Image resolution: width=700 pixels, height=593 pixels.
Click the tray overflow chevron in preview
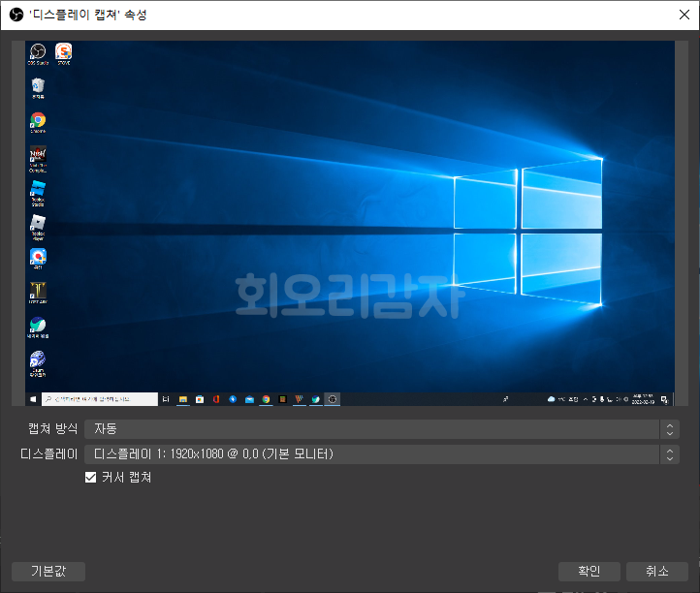(586, 399)
